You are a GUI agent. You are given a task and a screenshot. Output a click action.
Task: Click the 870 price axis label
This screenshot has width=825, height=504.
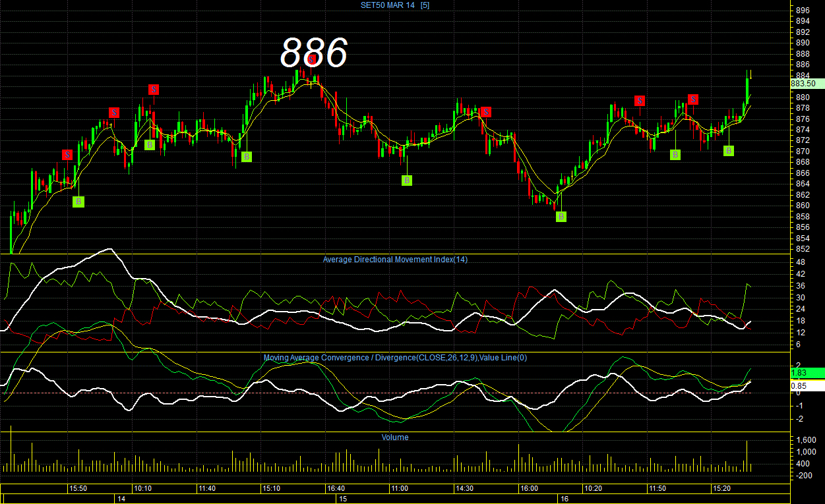tap(803, 152)
